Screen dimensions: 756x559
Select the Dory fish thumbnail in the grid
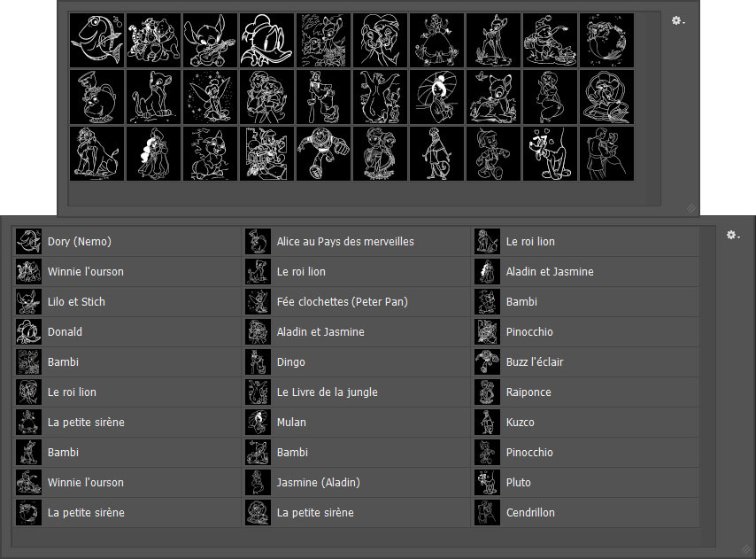click(97, 40)
